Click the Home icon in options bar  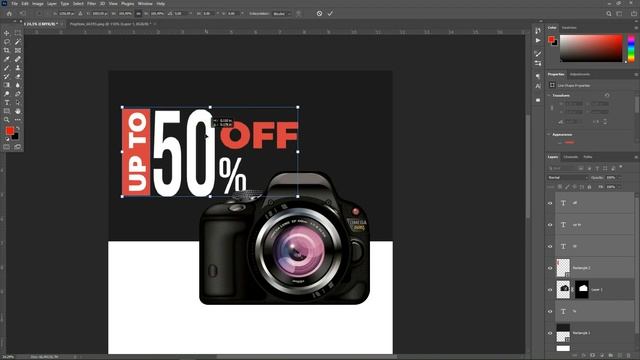9,13
